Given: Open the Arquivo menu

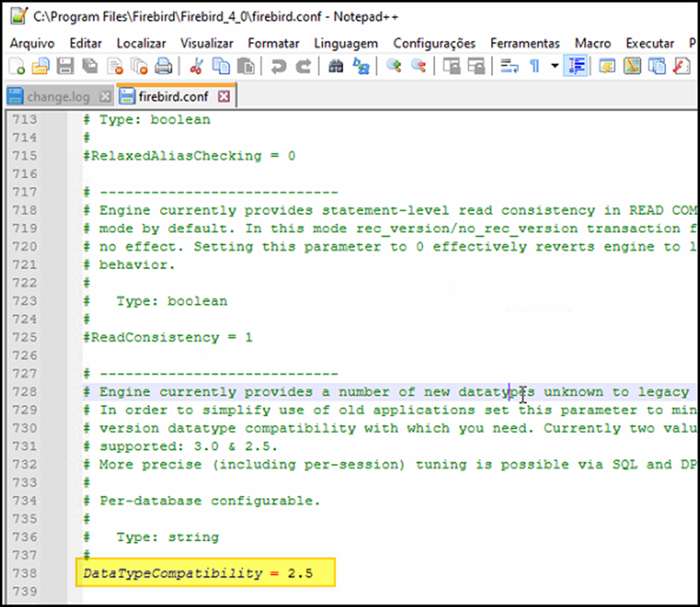Looking at the screenshot, I should pyautogui.click(x=32, y=43).
